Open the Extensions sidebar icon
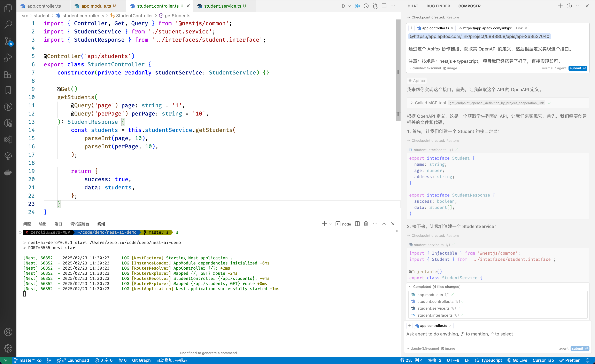The height and width of the screenshot is (364, 595). coord(8,74)
